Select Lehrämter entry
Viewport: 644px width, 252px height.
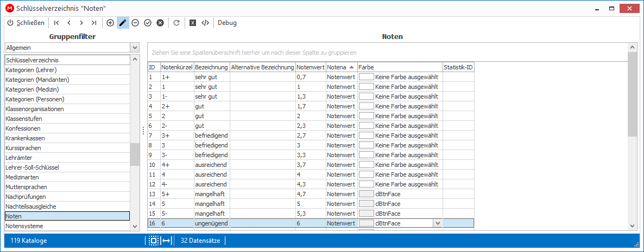pos(67,158)
